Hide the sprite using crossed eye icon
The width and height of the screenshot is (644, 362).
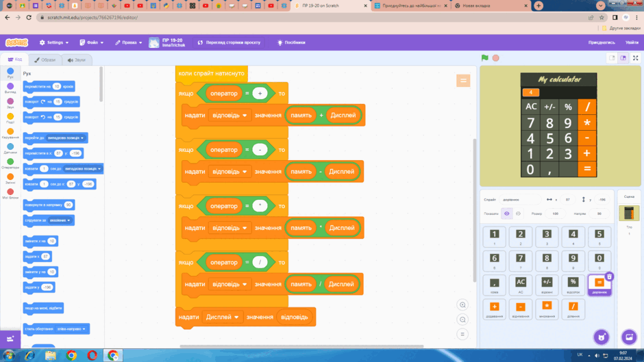[x=519, y=214]
